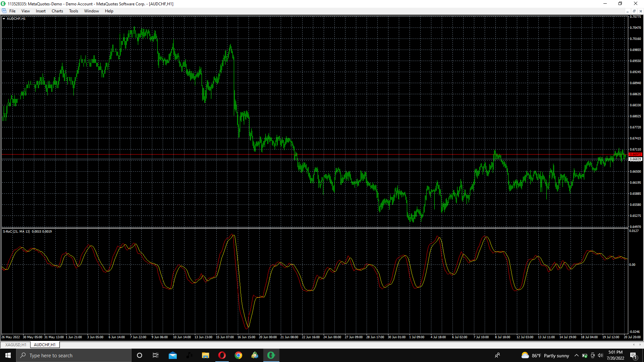Click the red horizontal price line label
The width and height of the screenshot is (644, 362).
tap(635, 155)
